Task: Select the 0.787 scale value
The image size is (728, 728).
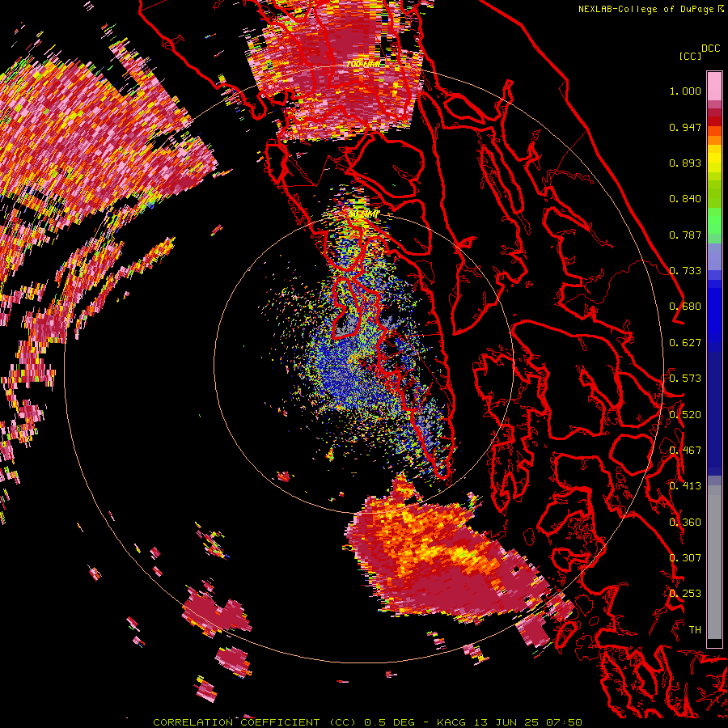Action: click(685, 235)
